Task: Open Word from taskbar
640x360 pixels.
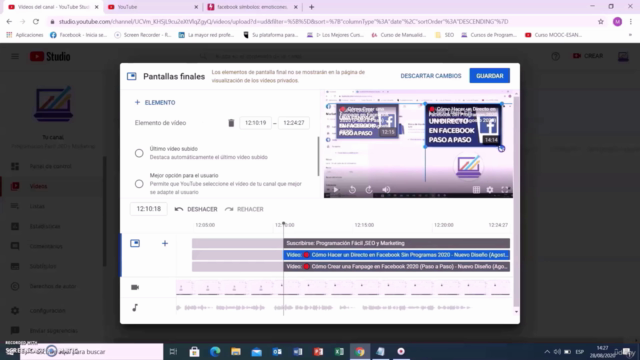Action: point(298,351)
